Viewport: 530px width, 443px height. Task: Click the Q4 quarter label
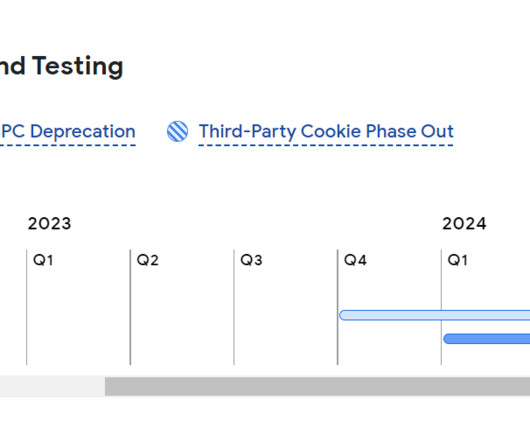point(355,260)
